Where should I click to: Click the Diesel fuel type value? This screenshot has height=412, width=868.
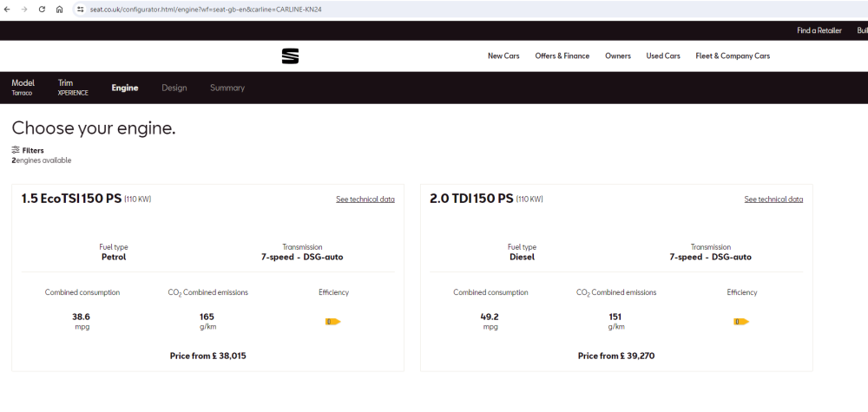point(522,257)
